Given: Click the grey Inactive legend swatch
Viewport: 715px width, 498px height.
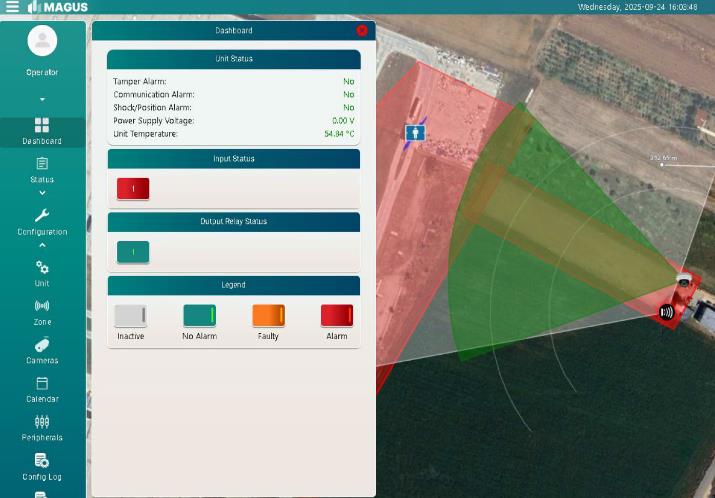Looking at the screenshot, I should (131, 316).
